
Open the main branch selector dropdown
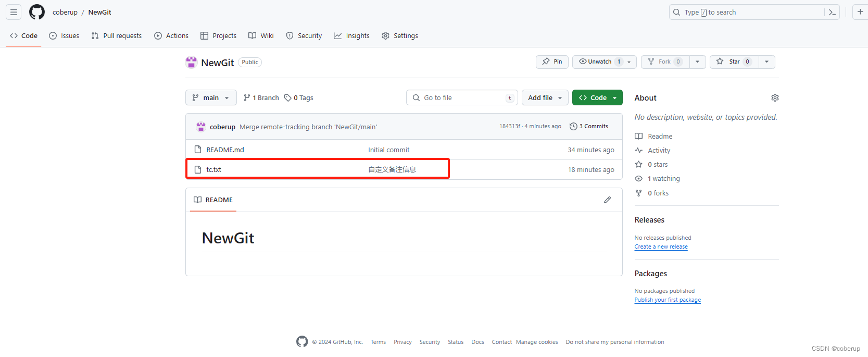[x=211, y=98]
